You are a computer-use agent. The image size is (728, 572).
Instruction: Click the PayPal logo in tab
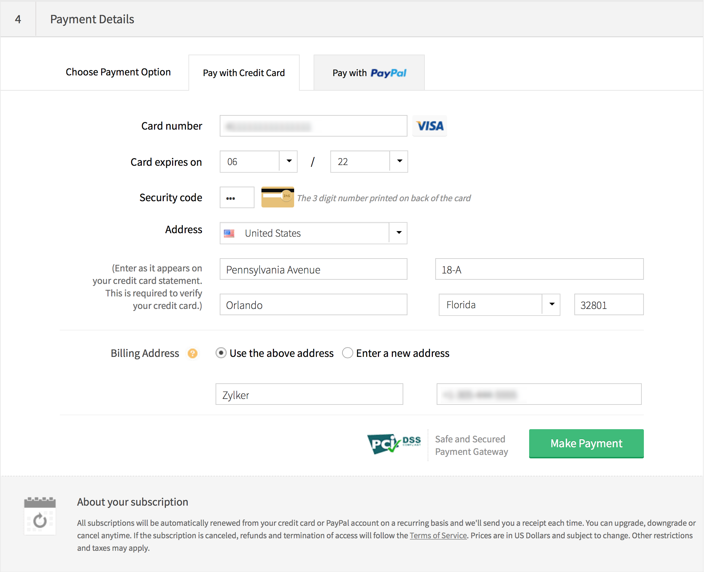(x=388, y=73)
